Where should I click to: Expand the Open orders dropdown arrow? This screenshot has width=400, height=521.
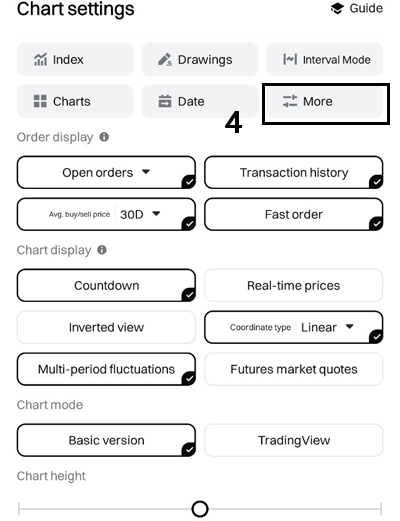(146, 172)
